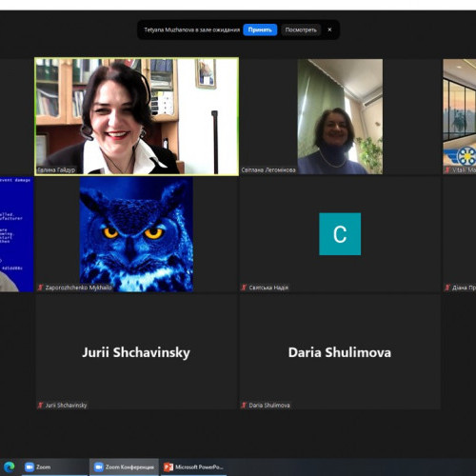Screen dimensions: 476x476
Task: Click muted microphone icon beside Діана label
Action: (447, 288)
